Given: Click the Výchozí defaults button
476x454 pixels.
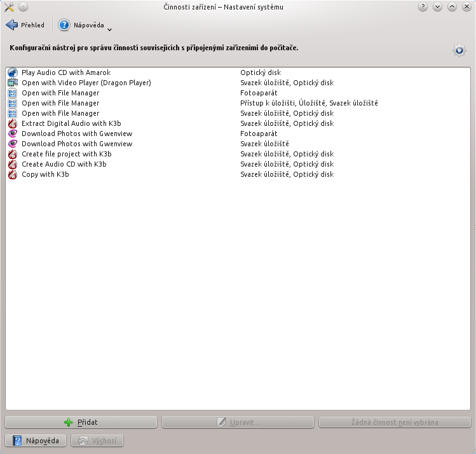Looking at the screenshot, I should click(x=97, y=441).
